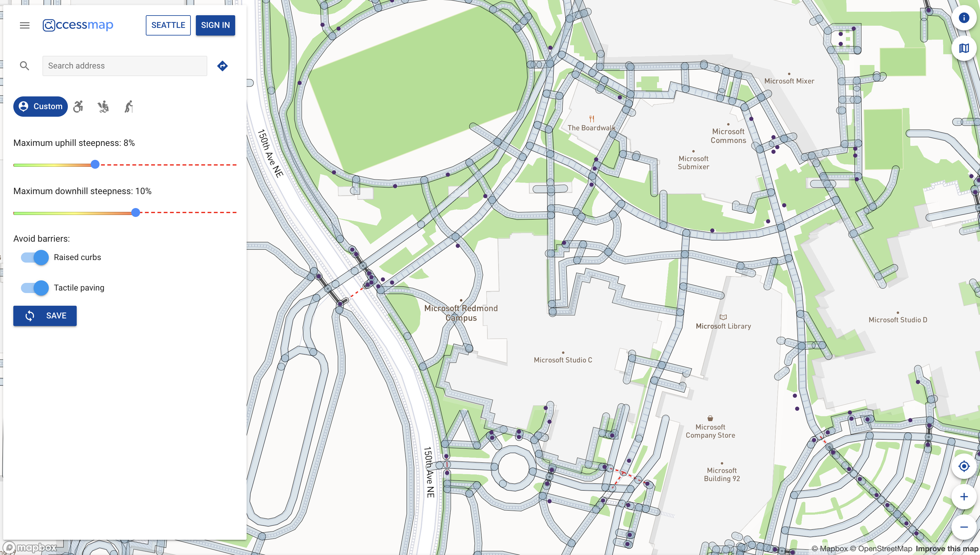Adjust the maximum uphill steepness slider
Screen dimensions: 980x555
(x=95, y=165)
